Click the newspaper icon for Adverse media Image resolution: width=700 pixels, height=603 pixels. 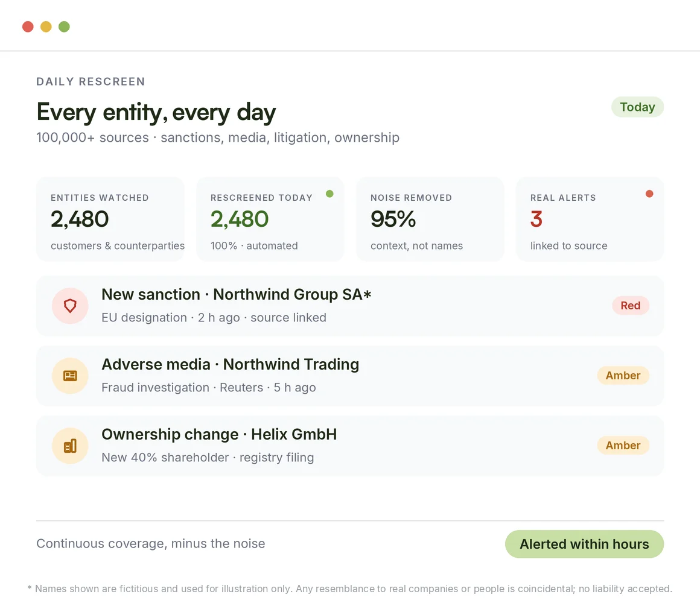70,376
